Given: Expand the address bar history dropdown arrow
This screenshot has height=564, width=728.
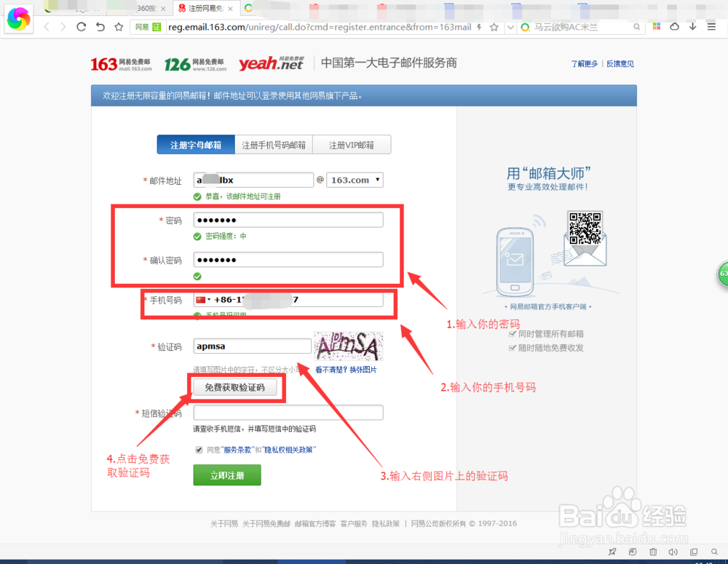Looking at the screenshot, I should click(510, 28).
